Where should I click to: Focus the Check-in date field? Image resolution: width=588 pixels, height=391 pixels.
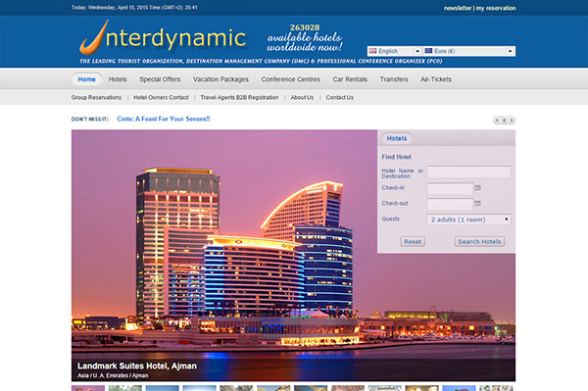450,188
